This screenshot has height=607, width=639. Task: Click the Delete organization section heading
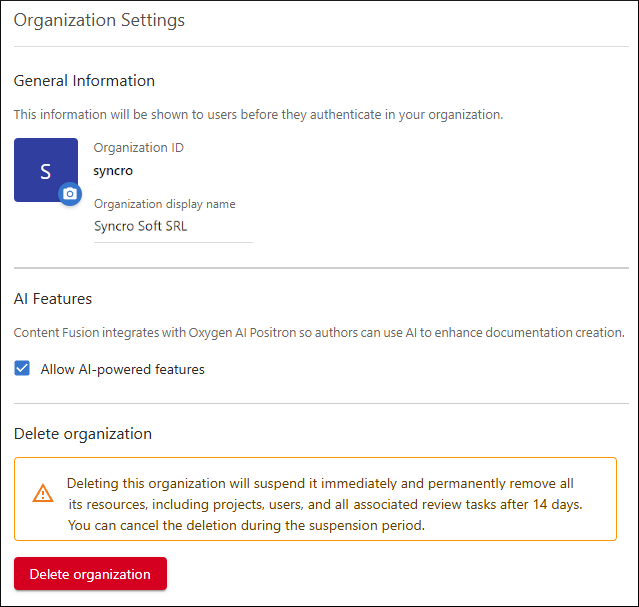(x=83, y=434)
